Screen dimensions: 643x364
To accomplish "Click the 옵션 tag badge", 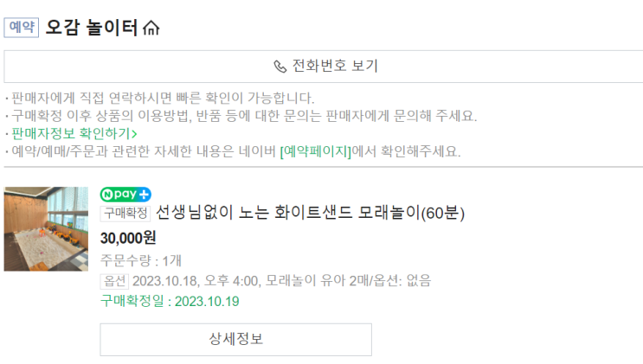I will tap(114, 280).
